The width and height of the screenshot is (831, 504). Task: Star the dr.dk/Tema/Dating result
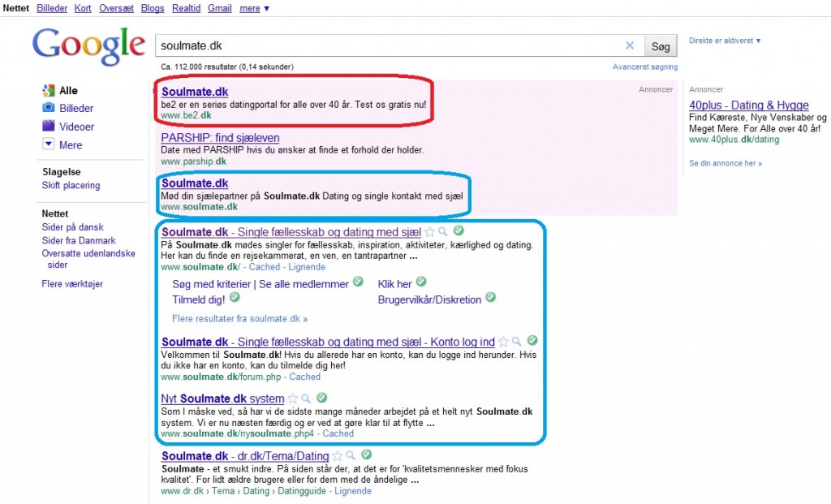coord(337,456)
